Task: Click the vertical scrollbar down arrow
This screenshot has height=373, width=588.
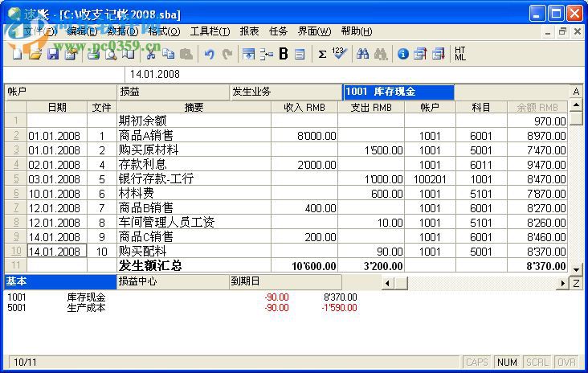Action: point(576,269)
